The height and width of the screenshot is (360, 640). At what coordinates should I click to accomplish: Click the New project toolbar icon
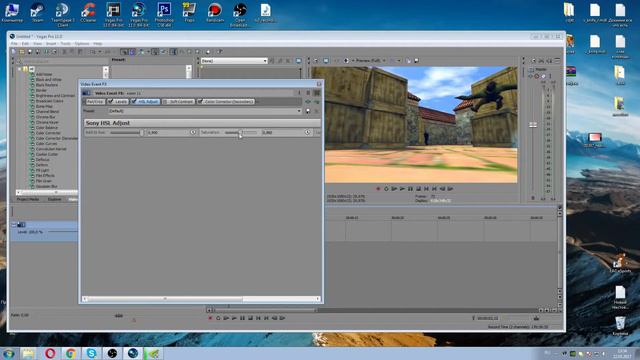(14, 52)
